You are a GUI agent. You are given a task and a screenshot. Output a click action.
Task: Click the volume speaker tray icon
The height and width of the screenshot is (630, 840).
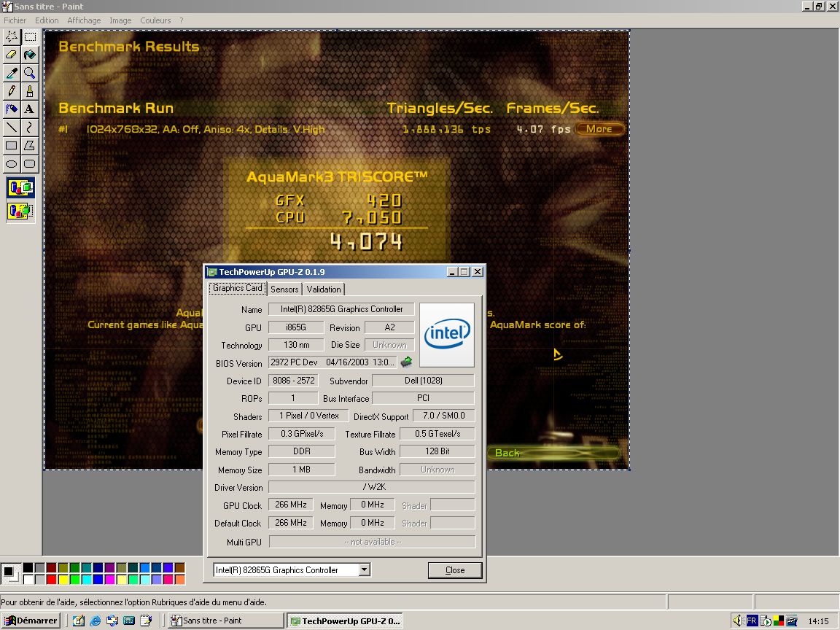738,621
